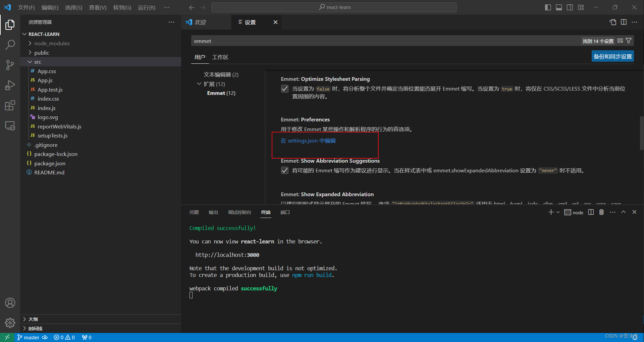Open the Explorer view in activity bar

tap(10, 25)
